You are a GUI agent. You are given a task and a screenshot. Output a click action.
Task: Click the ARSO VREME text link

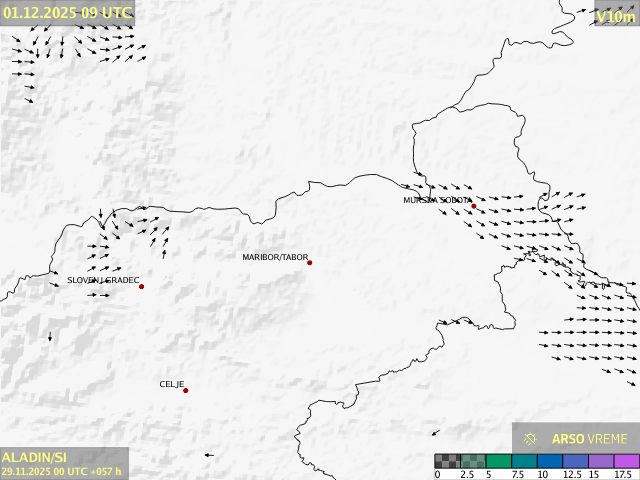590,439
